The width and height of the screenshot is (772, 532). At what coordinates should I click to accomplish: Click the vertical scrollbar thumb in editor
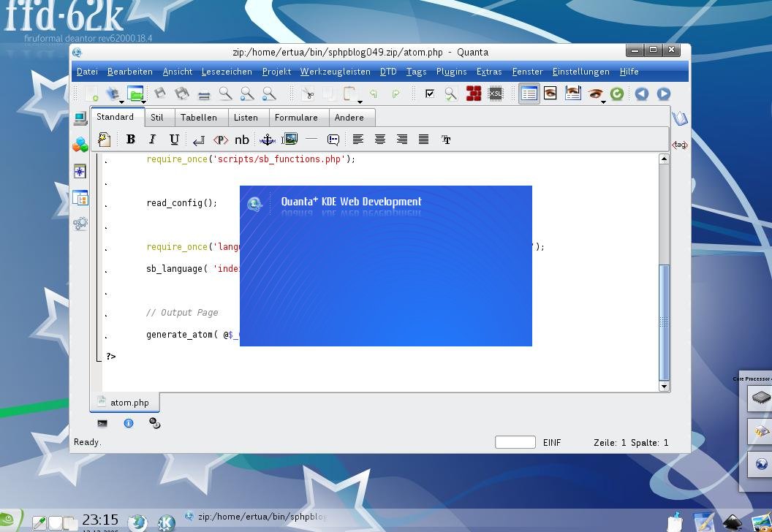(664, 322)
